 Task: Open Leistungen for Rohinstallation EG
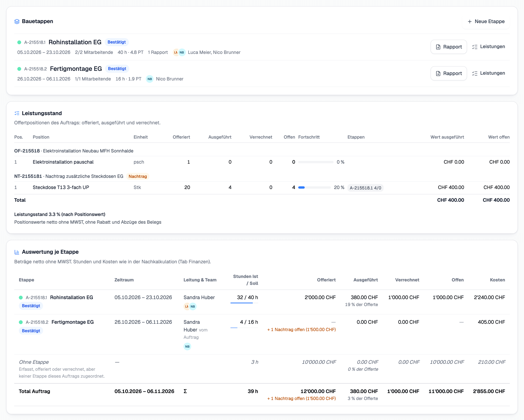pos(489,47)
